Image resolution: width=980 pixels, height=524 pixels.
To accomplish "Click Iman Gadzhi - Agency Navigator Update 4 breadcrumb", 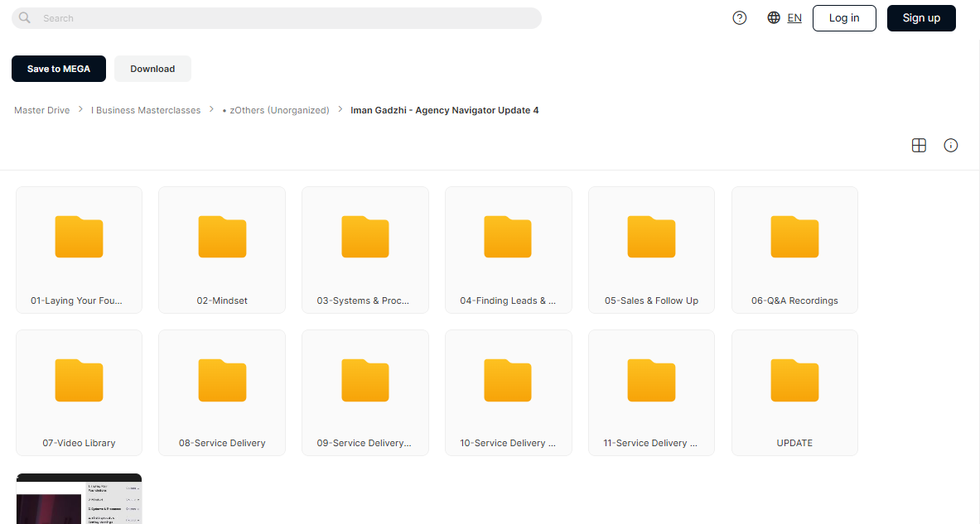I will pyautogui.click(x=444, y=110).
